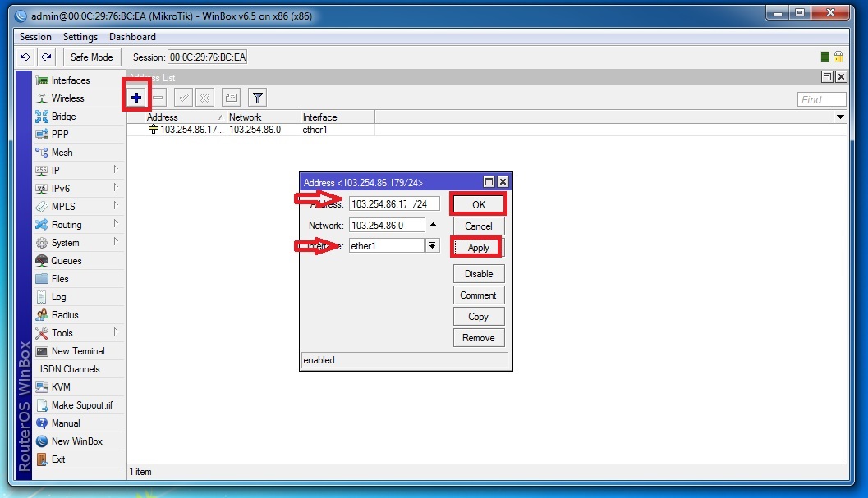868x498 pixels.
Task: Click the filter funnel icon
Action: point(257,98)
